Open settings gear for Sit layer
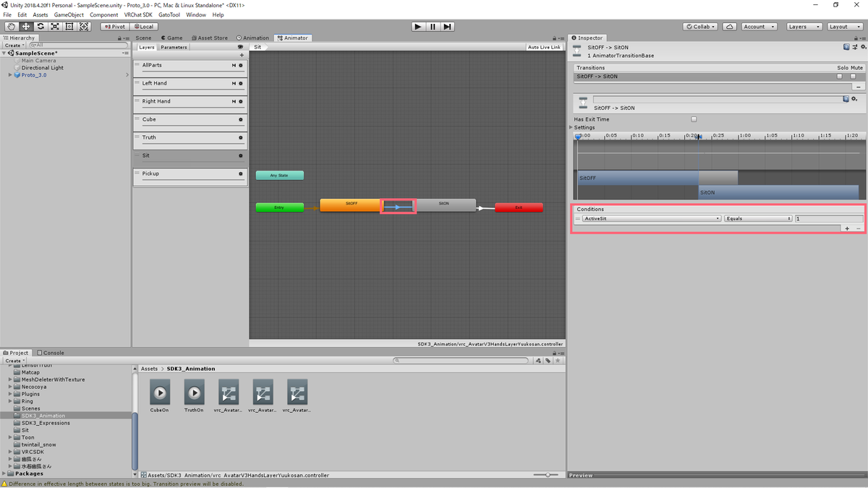868x488 pixels. [241, 155]
